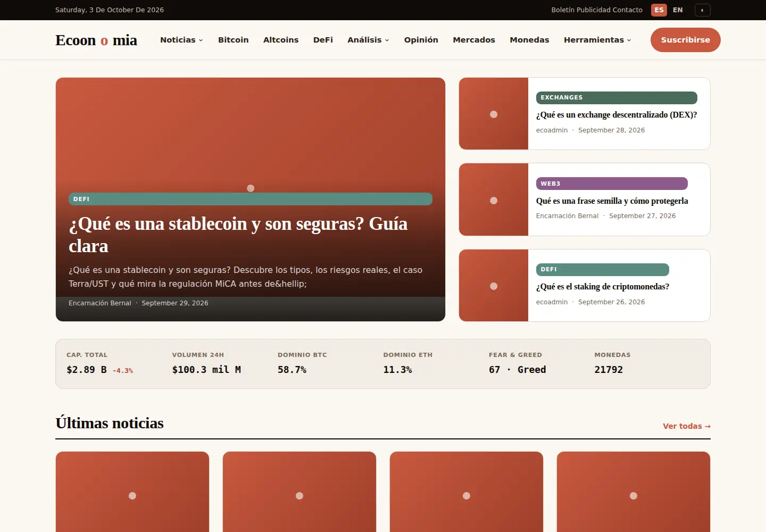Open the Opinión section
The height and width of the screenshot is (532, 766).
(421, 40)
